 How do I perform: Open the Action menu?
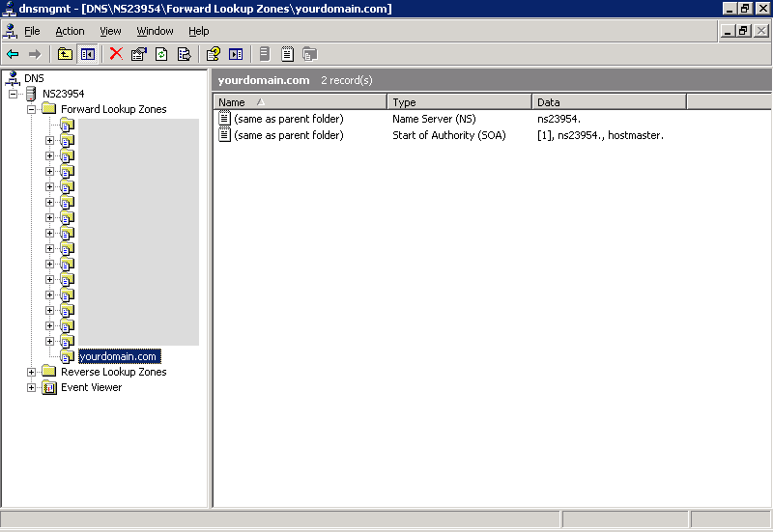pyautogui.click(x=70, y=31)
